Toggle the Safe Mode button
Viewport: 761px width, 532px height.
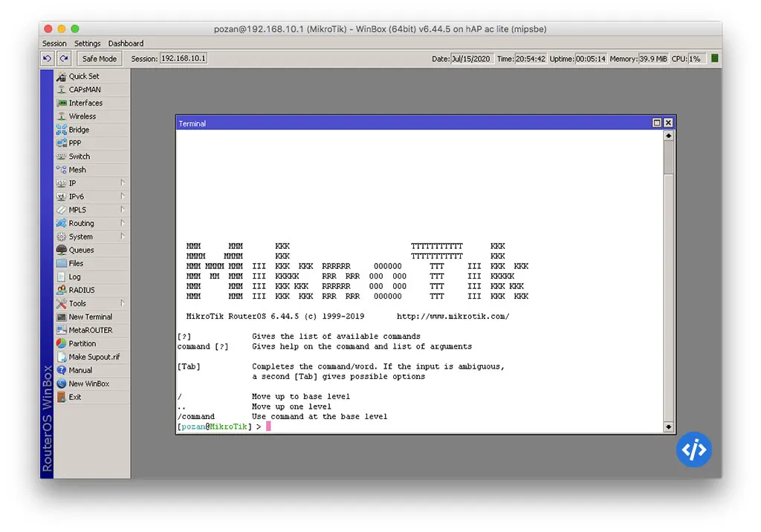point(99,59)
